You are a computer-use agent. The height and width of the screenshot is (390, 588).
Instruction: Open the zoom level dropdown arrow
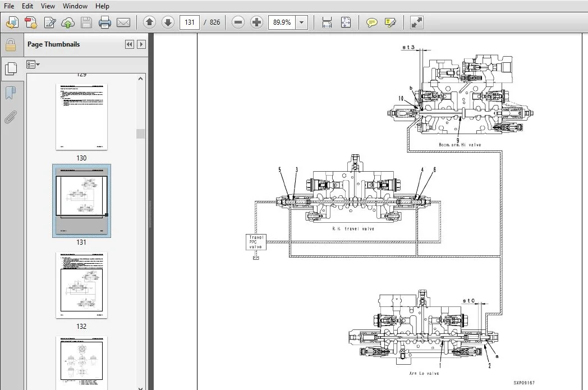(301, 22)
